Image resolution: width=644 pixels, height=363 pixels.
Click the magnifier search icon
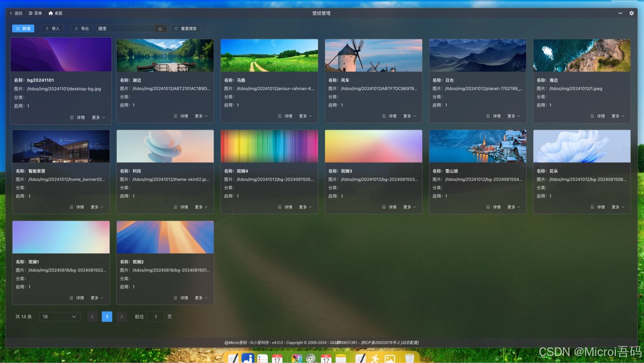pyautogui.click(x=160, y=29)
